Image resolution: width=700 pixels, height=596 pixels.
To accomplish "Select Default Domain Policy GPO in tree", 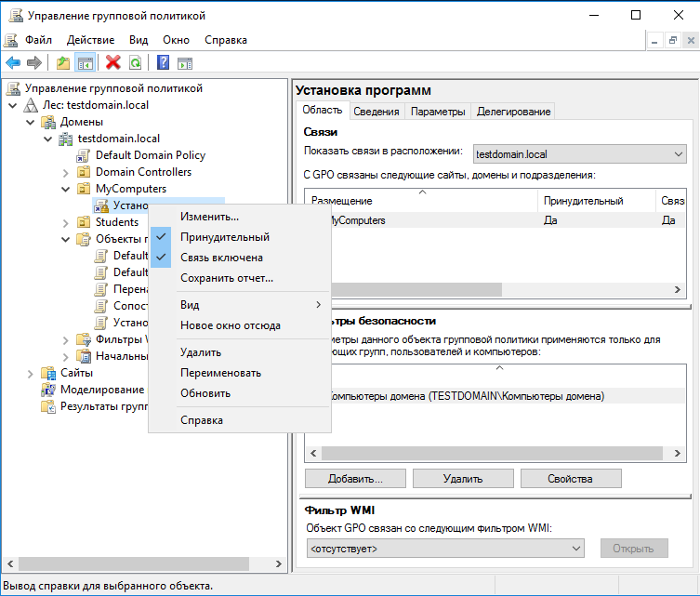I will click(x=150, y=155).
